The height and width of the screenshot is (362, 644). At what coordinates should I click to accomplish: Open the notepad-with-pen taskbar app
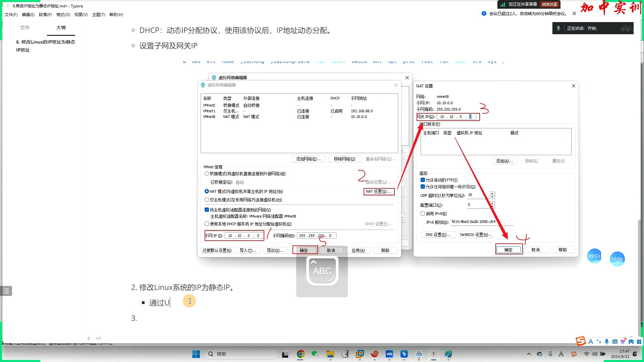point(345,354)
